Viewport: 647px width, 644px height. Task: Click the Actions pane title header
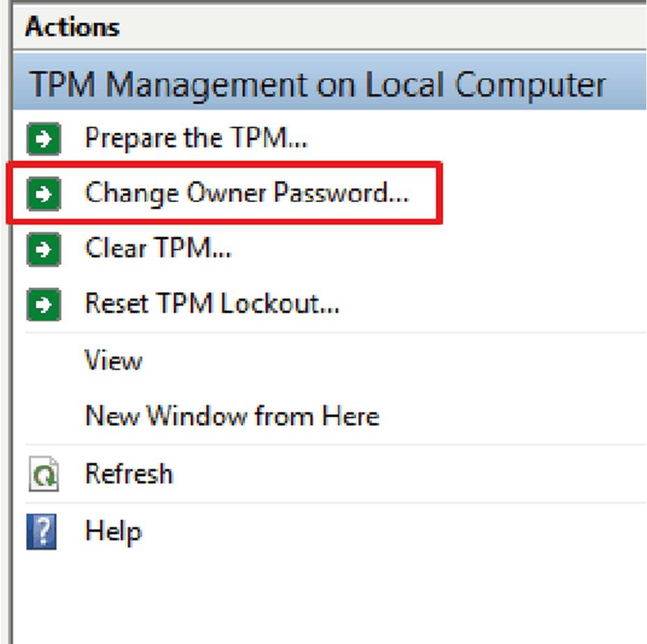[72, 27]
